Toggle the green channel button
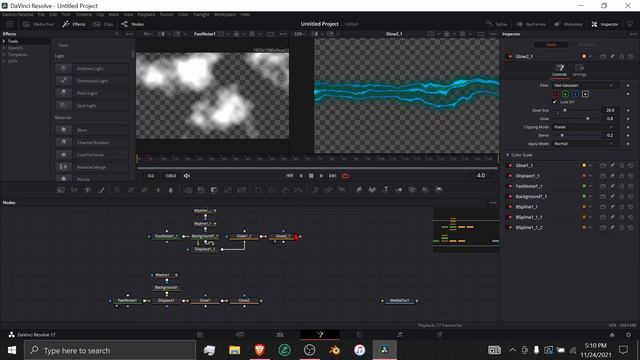The width and height of the screenshot is (640, 360). click(565, 94)
